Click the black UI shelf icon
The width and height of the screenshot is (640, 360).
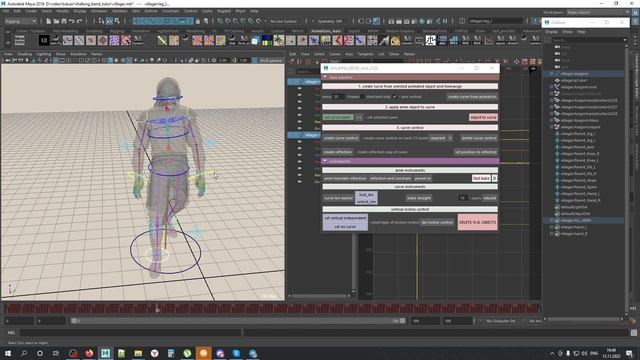click(44, 40)
